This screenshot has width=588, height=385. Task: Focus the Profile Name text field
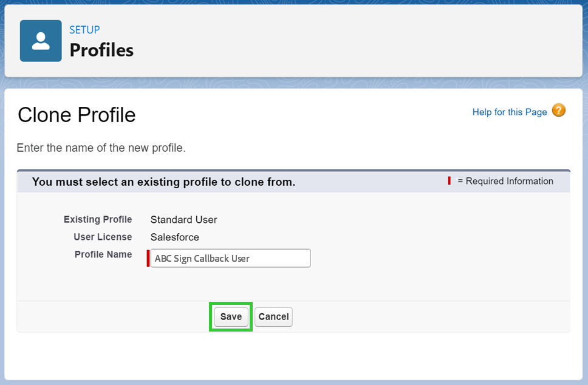tap(230, 258)
